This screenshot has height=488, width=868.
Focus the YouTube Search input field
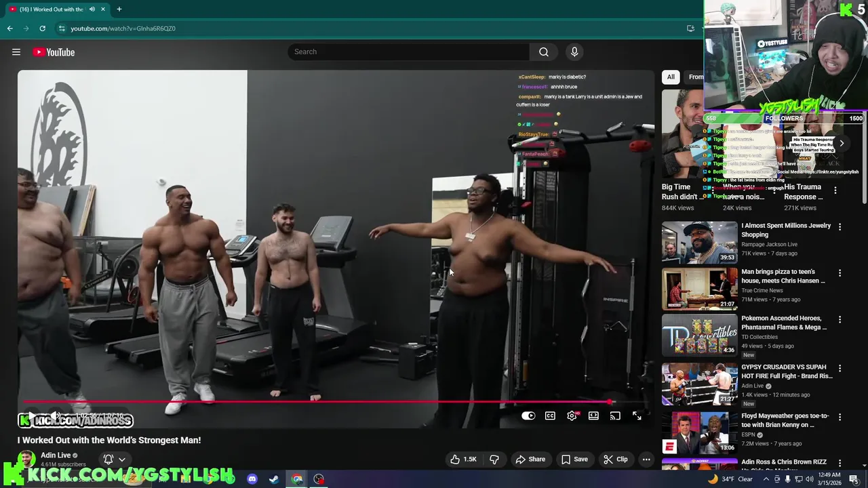[x=409, y=52]
